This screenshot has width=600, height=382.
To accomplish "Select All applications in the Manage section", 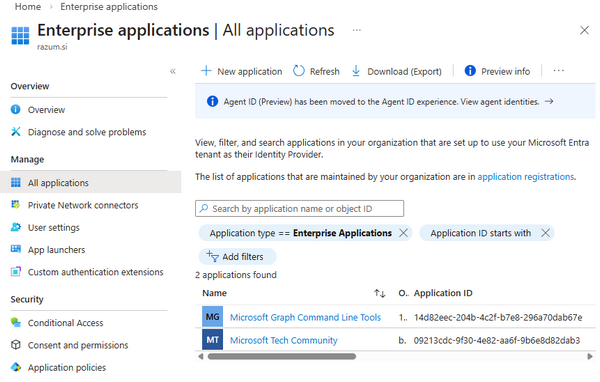I will point(90,183).
